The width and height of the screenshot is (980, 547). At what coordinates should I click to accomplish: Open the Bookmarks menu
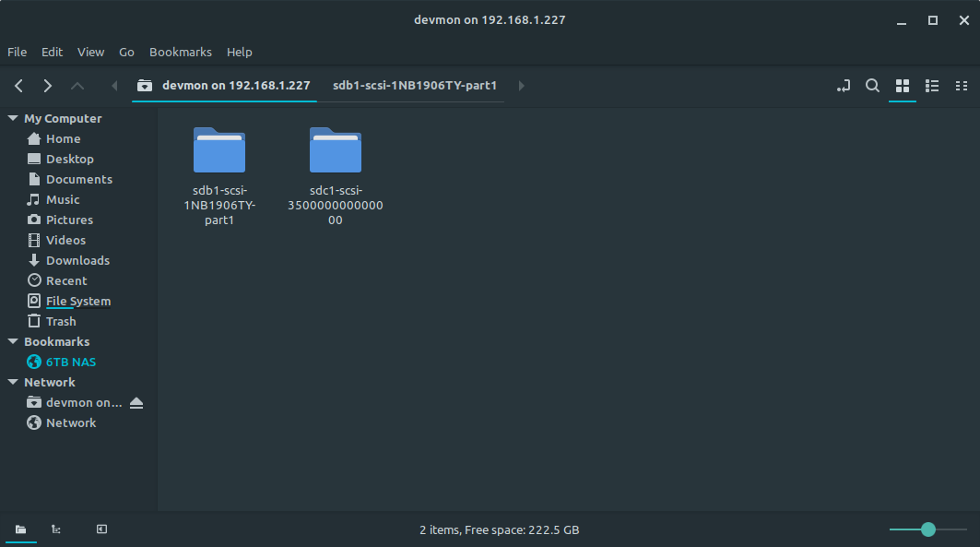pyautogui.click(x=180, y=53)
